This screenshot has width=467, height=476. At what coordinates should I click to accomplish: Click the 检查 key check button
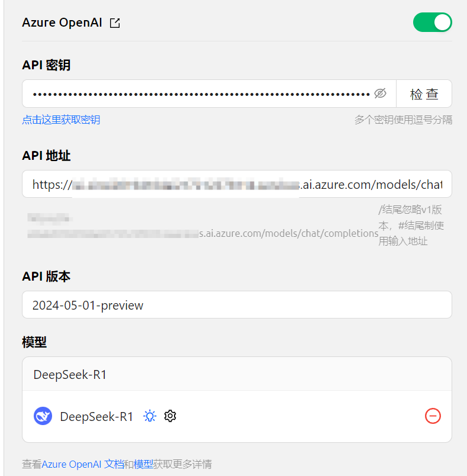pyautogui.click(x=424, y=94)
